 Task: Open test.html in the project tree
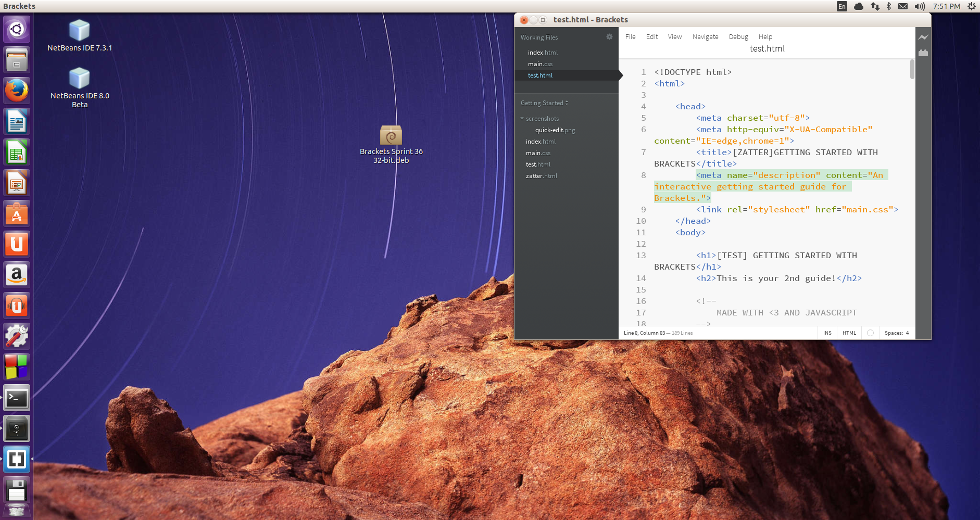click(538, 164)
